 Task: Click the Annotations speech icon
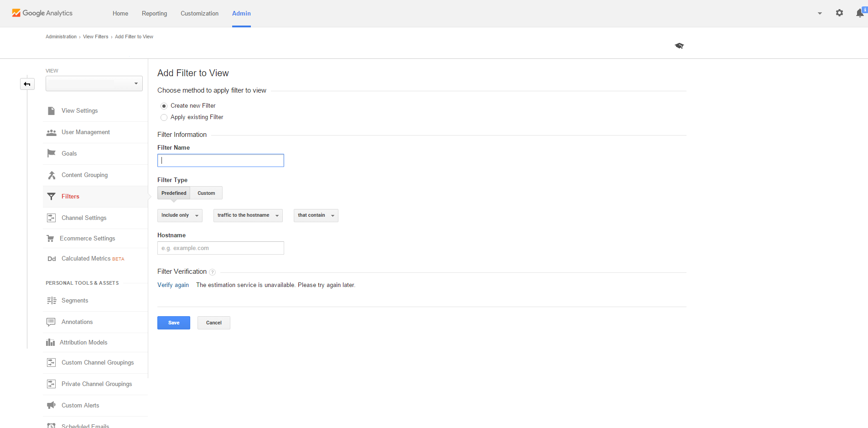[x=51, y=322]
